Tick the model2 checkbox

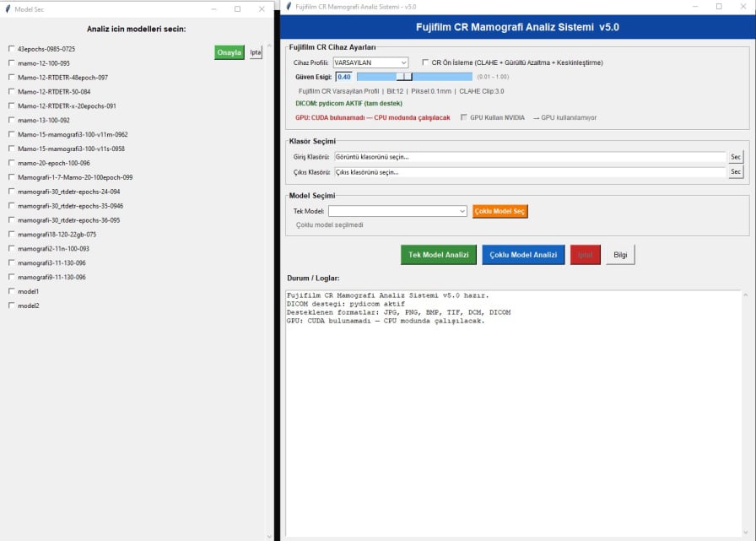pos(11,306)
